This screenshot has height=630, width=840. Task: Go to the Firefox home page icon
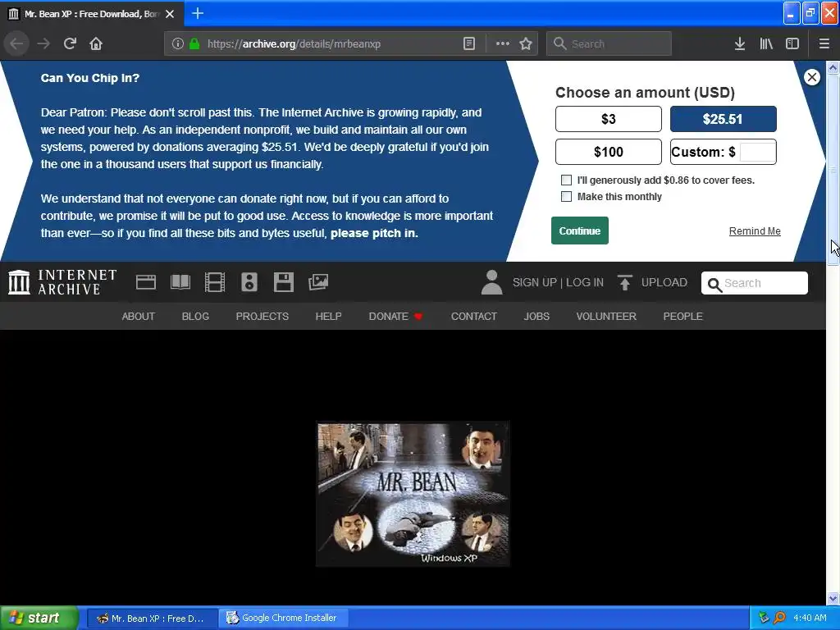tap(96, 43)
